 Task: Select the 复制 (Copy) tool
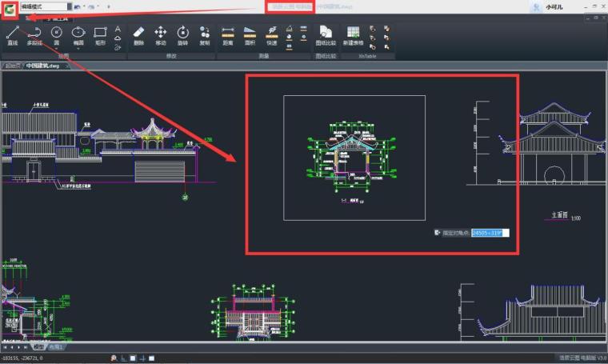tap(205, 35)
